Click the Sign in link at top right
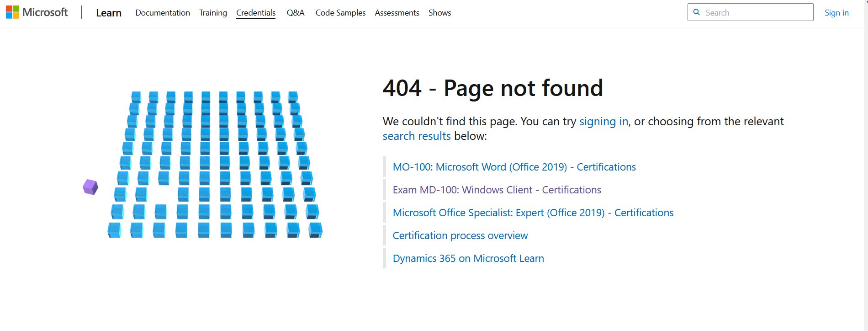 pos(836,13)
